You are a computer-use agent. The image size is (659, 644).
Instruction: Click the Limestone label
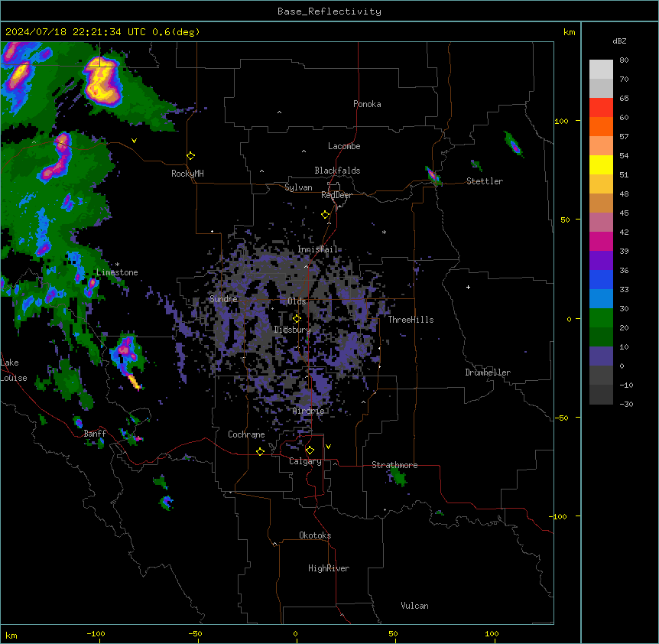click(117, 272)
